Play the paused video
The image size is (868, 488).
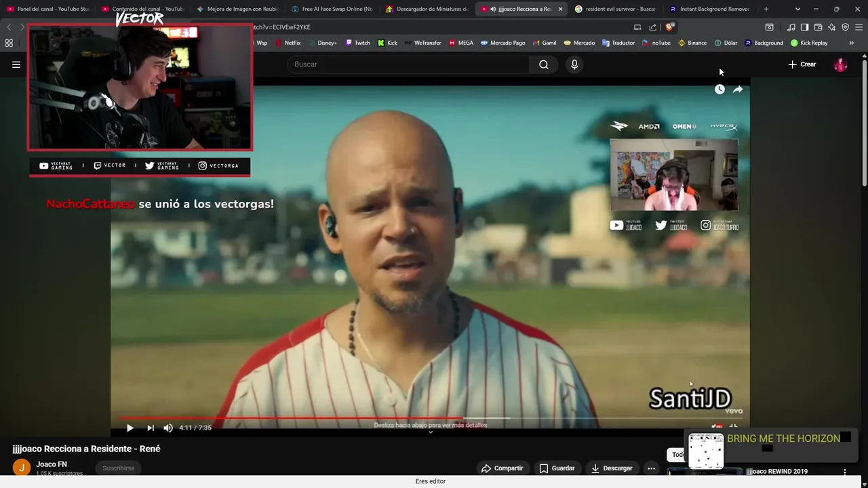(x=130, y=428)
